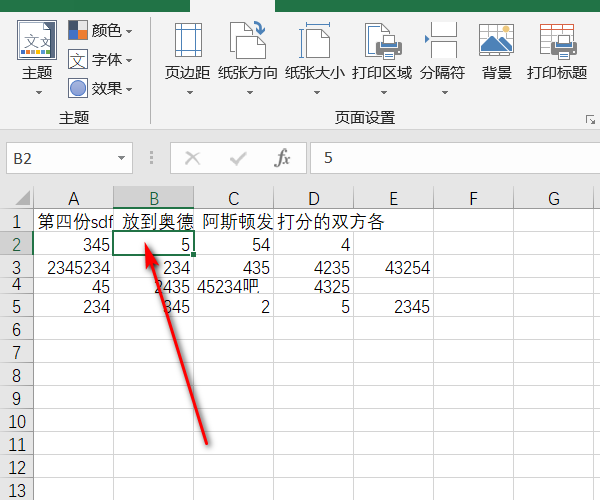The width and height of the screenshot is (600, 500).
Task: Click cell containing 43254
Action: coord(393,267)
